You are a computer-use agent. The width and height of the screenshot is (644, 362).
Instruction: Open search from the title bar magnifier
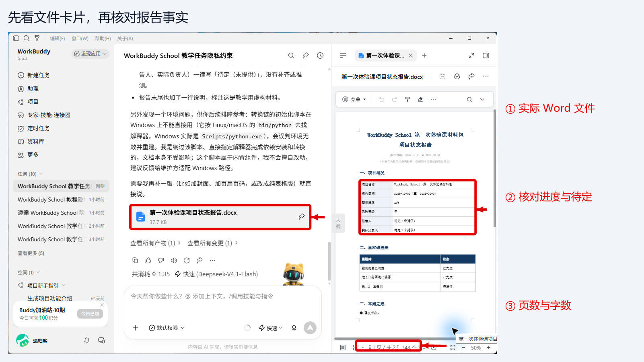(27, 38)
